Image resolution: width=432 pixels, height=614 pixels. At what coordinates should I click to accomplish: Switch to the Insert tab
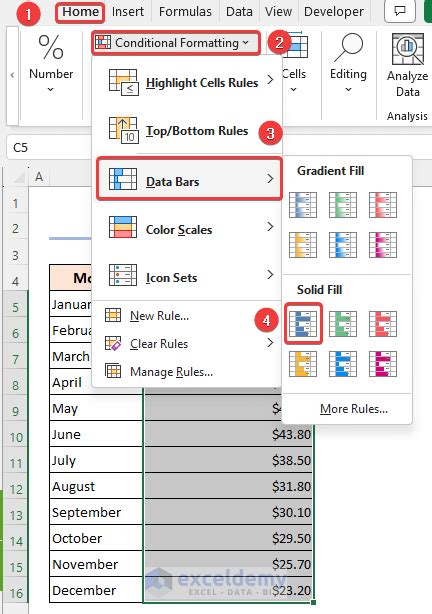[x=128, y=12]
